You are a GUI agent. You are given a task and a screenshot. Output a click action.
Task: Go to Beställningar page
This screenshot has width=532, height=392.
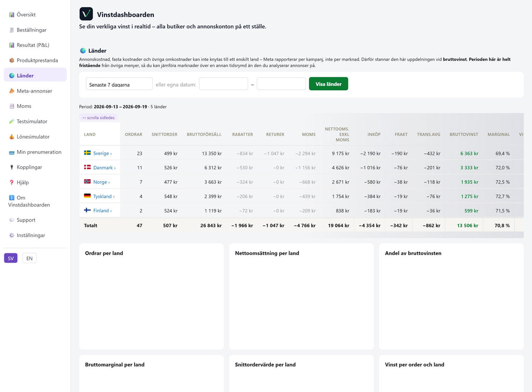[x=35, y=30]
